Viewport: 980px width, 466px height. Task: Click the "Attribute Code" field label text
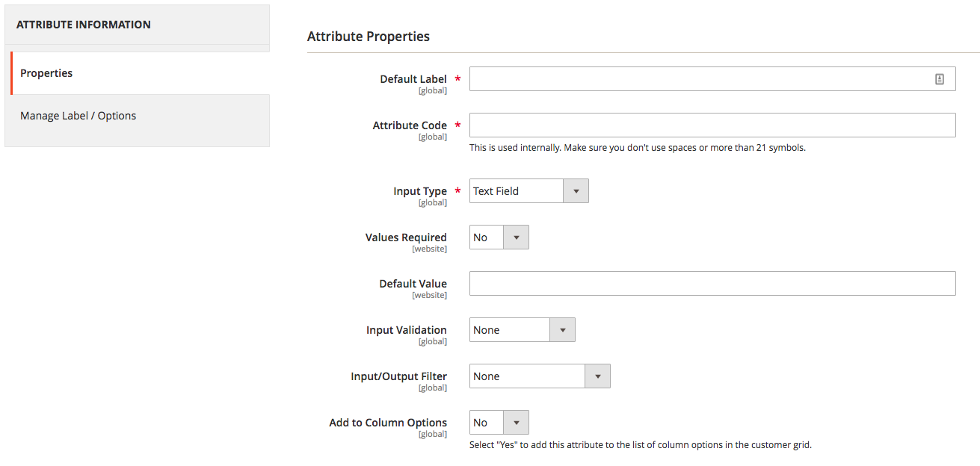410,125
